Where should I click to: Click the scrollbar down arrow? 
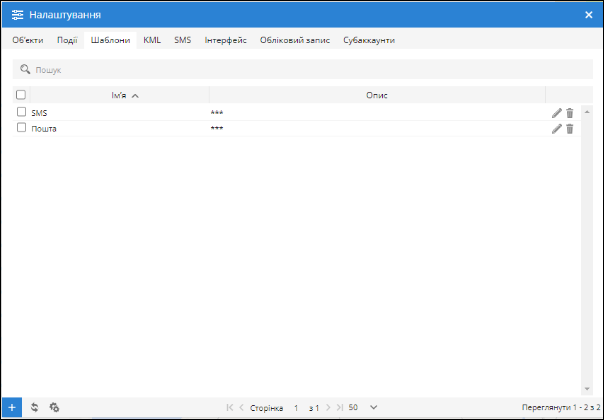(587, 389)
